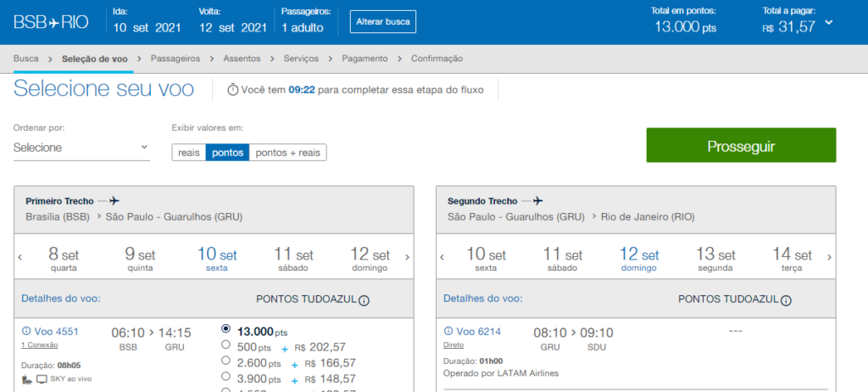Click the Pagamento step
This screenshot has width=868, height=392.
coord(364,59)
